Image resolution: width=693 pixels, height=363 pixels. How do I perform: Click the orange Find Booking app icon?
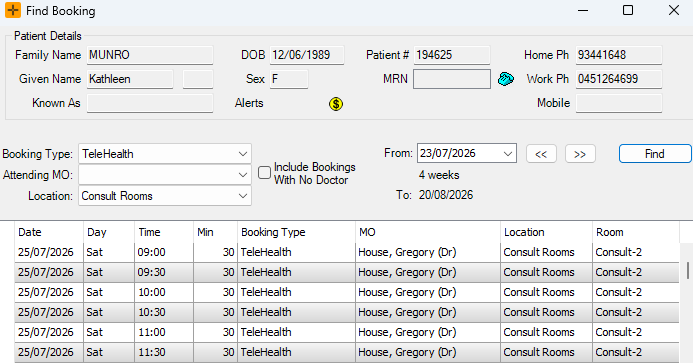13,10
